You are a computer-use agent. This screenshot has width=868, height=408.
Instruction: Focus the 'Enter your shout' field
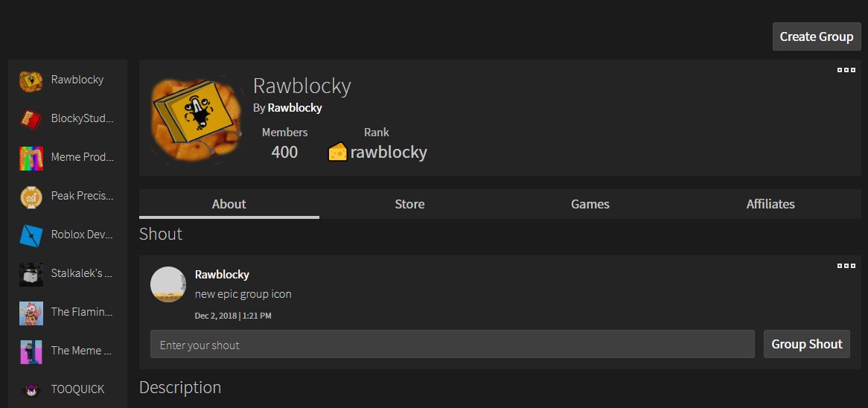click(x=453, y=344)
